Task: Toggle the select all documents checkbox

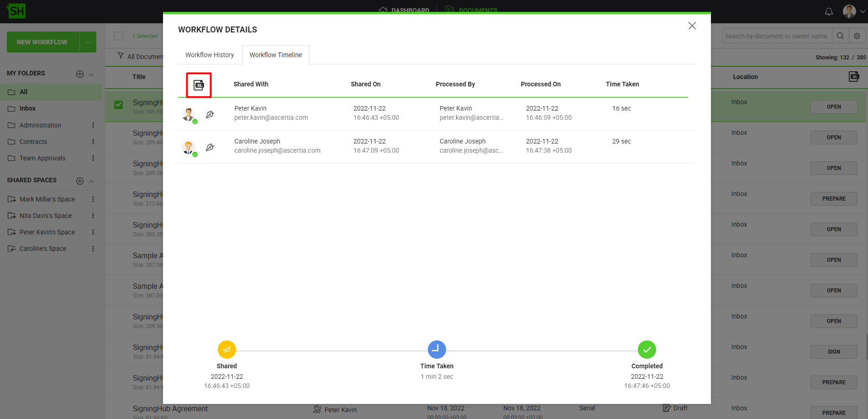Action: pyautogui.click(x=119, y=36)
